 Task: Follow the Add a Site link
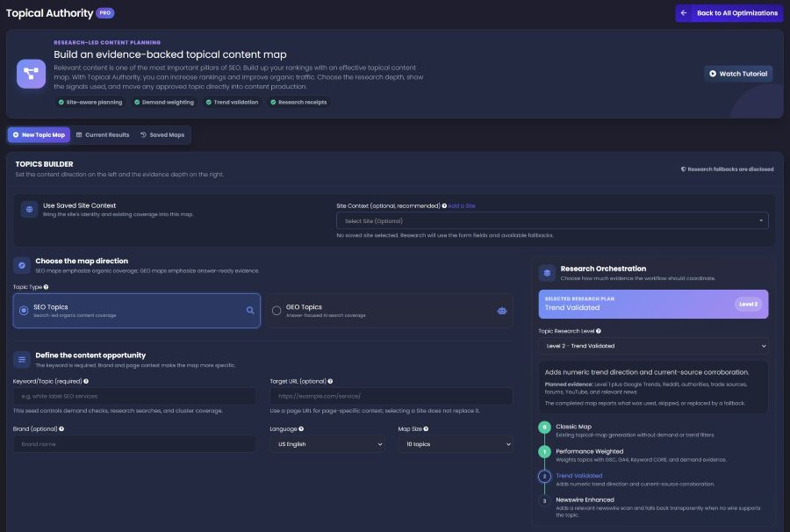pos(462,206)
